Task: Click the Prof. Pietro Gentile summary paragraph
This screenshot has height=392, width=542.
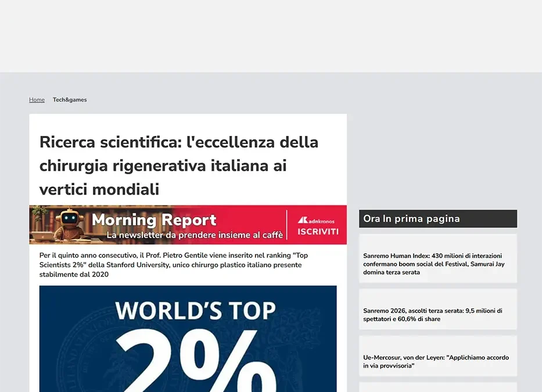Action: pyautogui.click(x=174, y=265)
